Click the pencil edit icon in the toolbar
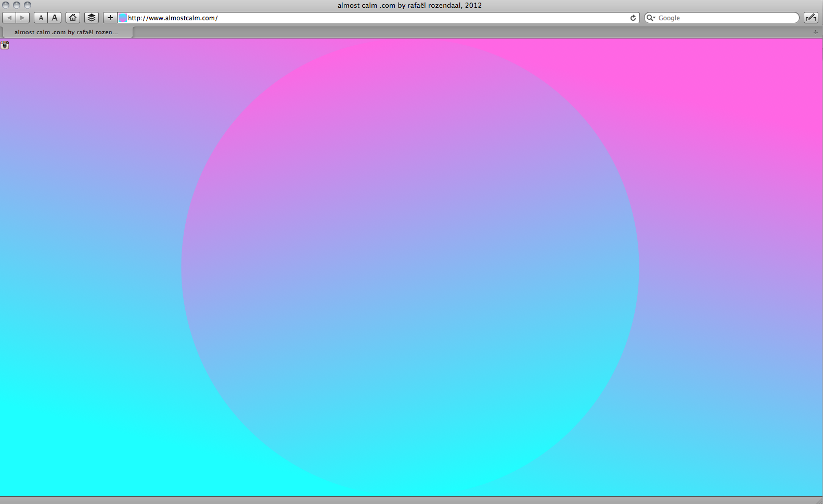 [x=811, y=18]
